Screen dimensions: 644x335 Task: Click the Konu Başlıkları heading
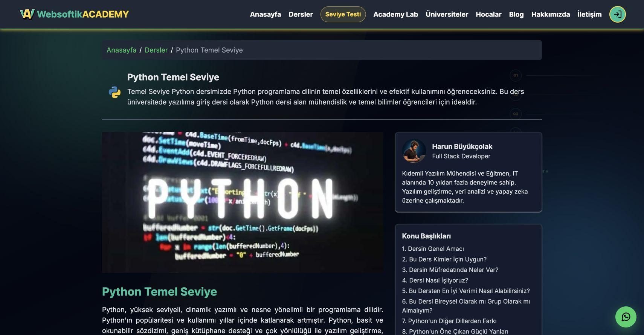(x=426, y=236)
